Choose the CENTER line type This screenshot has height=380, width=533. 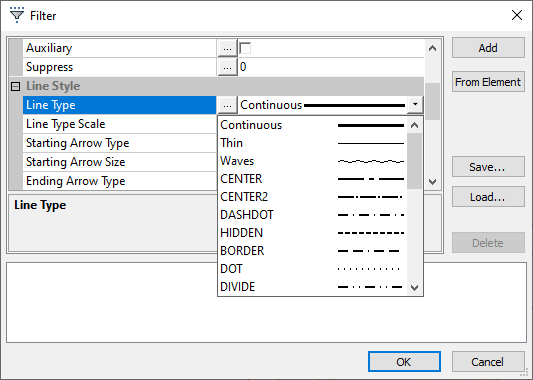pyautogui.click(x=312, y=179)
